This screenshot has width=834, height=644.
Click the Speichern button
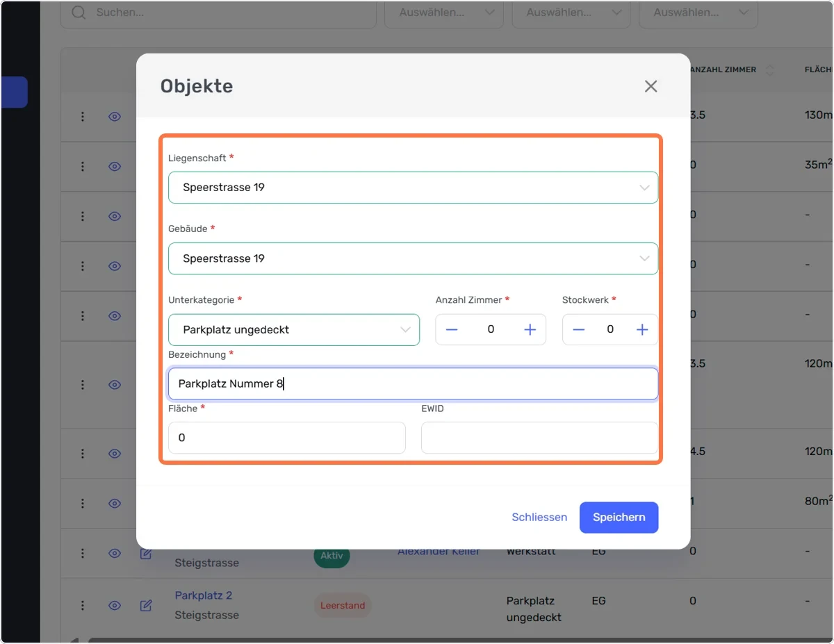point(619,517)
